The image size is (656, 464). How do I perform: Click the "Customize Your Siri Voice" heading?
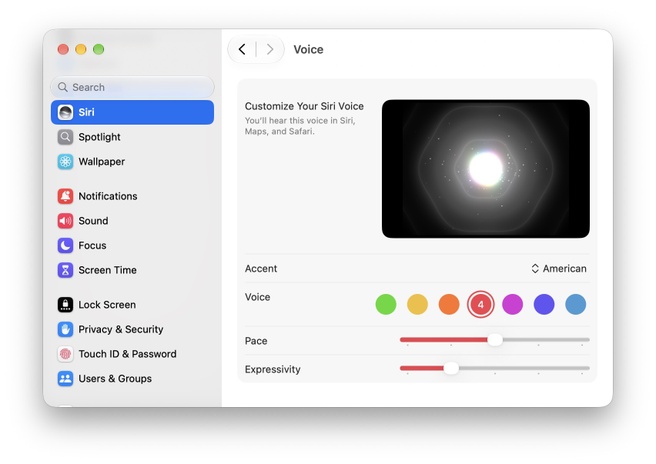(304, 106)
